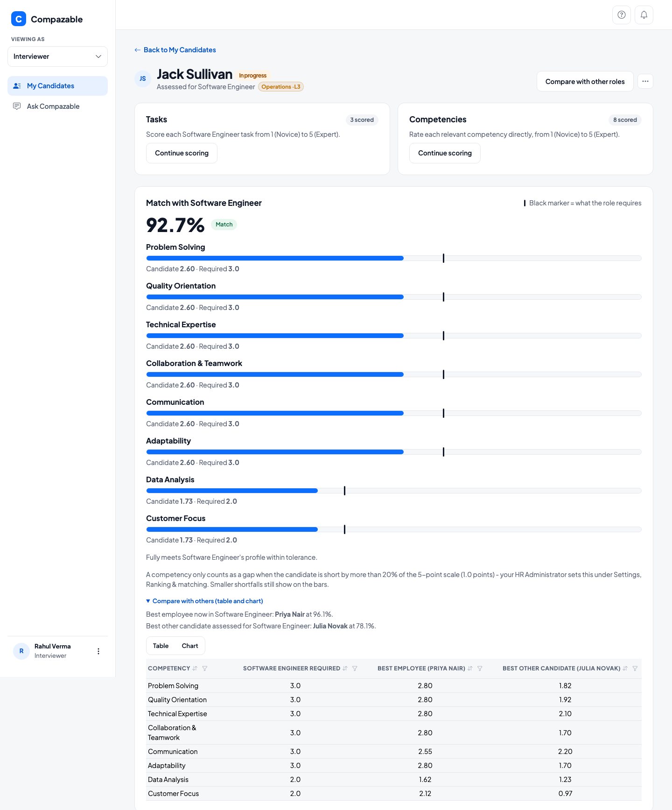This screenshot has height=810, width=672.
Task: Click the Data Analysis progress bar
Action: pyautogui.click(x=394, y=491)
